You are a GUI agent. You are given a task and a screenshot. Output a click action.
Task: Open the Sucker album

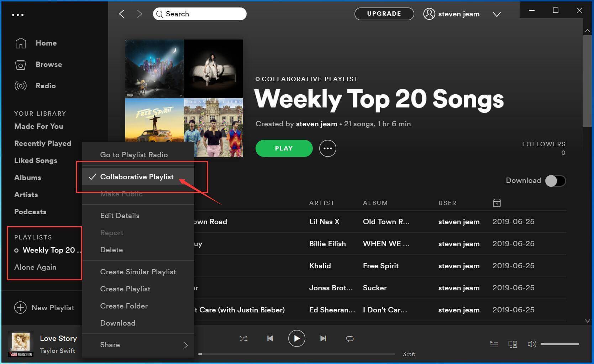click(x=375, y=288)
